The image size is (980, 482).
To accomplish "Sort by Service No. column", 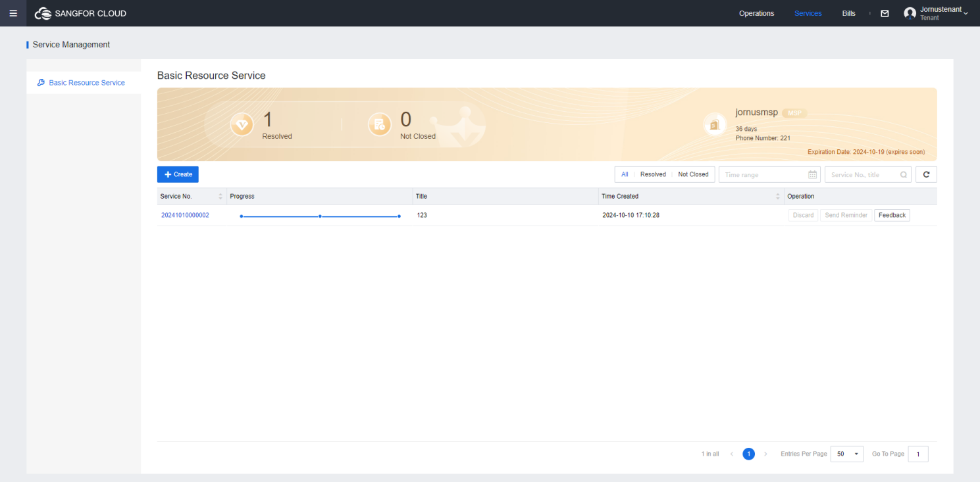I will [220, 197].
